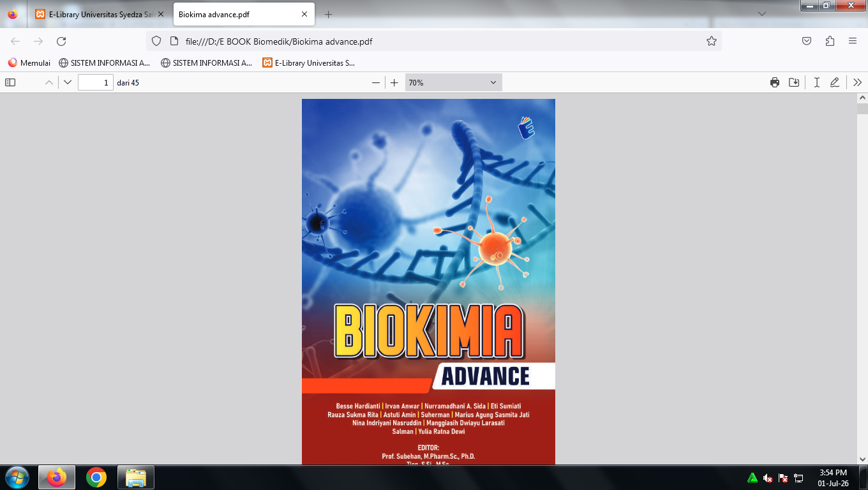Click the Action Center flag tray icon
This screenshot has width=868, height=490.
783,478
